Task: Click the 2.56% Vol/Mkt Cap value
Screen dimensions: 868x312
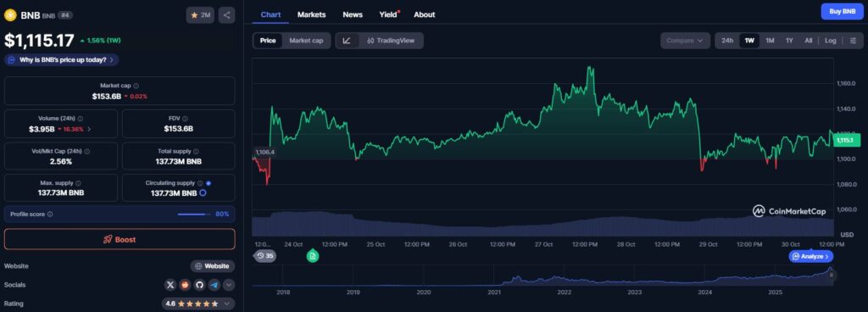Action: (61, 162)
